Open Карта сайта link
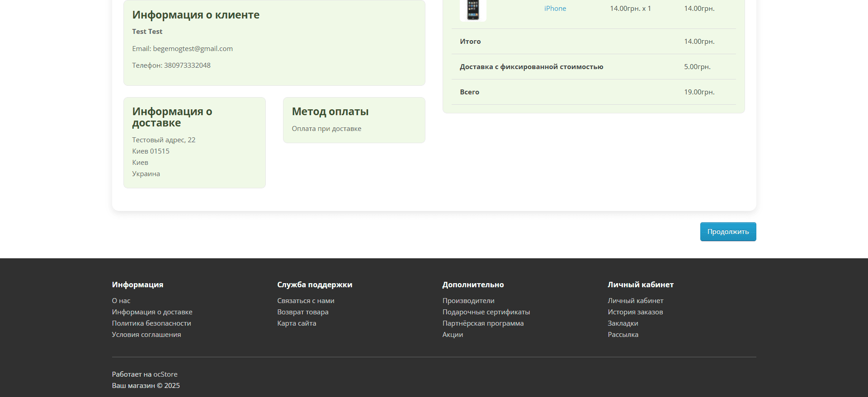The width and height of the screenshot is (868, 397). 297,323
